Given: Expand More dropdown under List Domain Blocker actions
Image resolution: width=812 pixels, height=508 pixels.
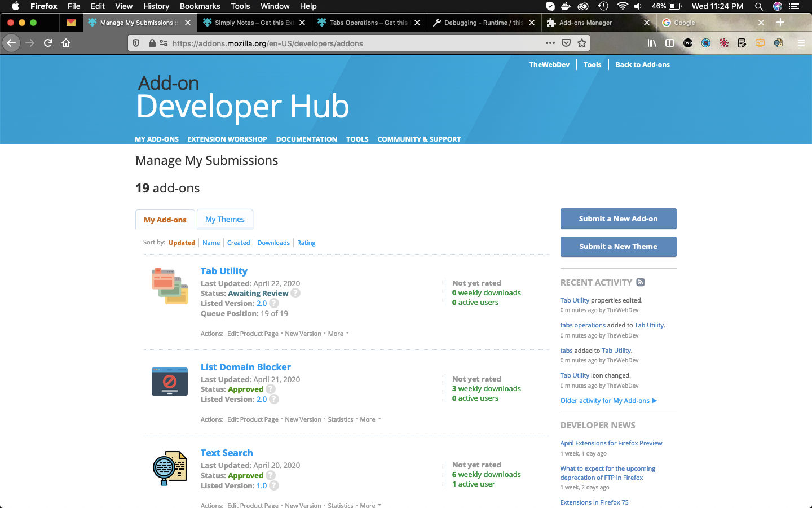Looking at the screenshot, I should click(x=370, y=419).
